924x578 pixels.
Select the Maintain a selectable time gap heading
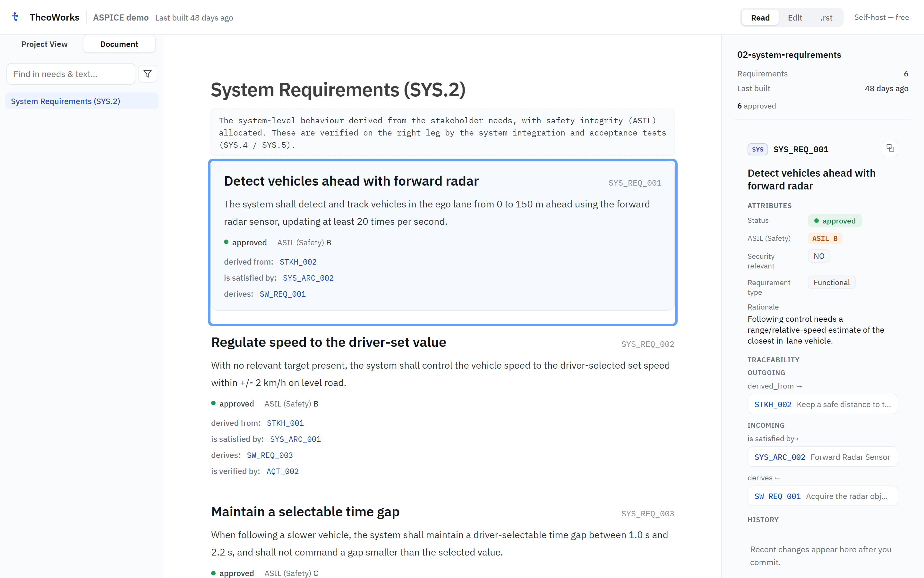pyautogui.click(x=305, y=512)
